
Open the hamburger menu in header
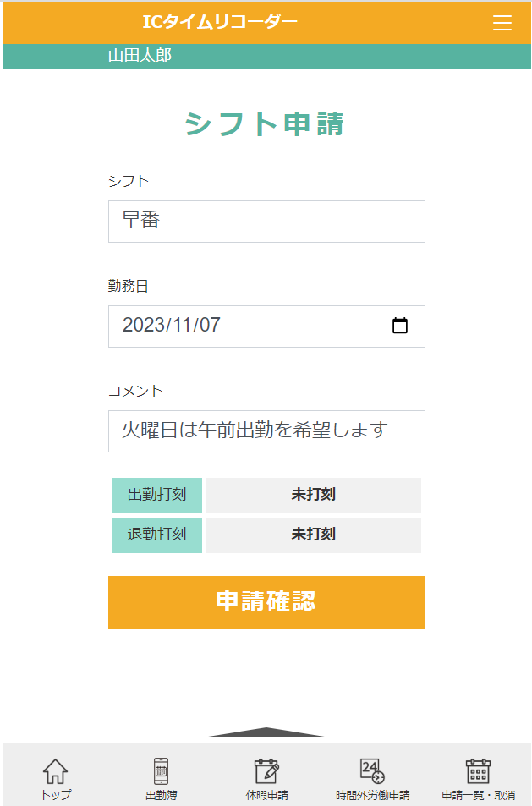pyautogui.click(x=502, y=24)
